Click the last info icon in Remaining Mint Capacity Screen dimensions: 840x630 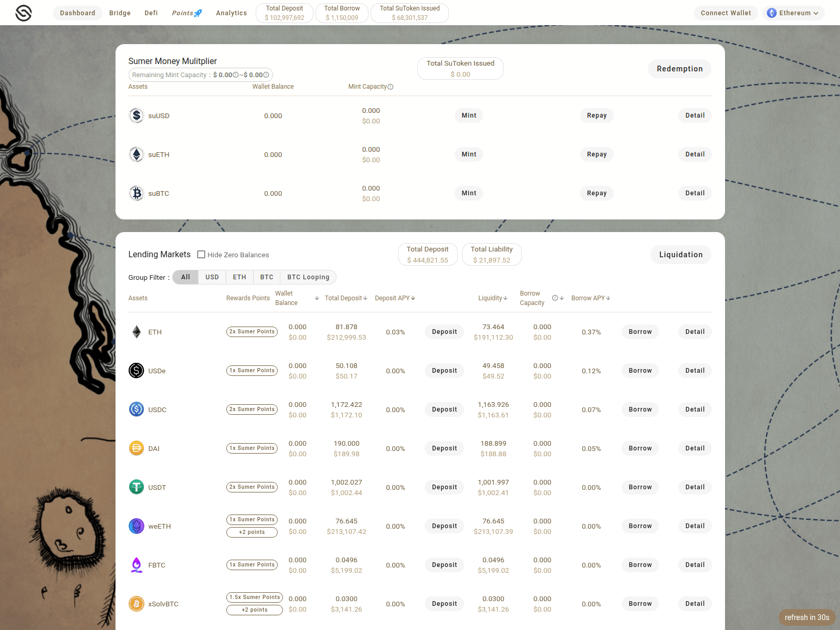coord(266,75)
